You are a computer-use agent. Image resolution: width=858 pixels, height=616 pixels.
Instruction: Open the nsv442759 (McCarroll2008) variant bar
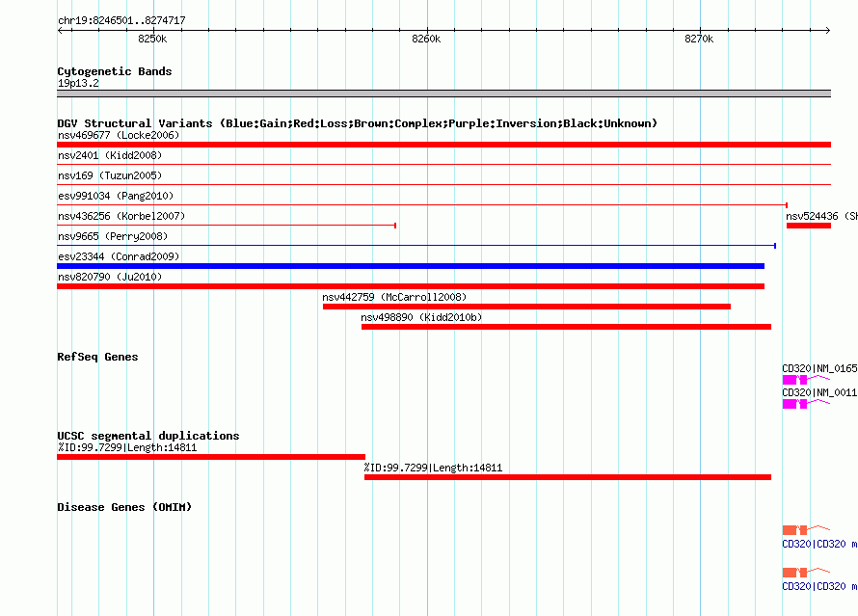click(x=526, y=307)
